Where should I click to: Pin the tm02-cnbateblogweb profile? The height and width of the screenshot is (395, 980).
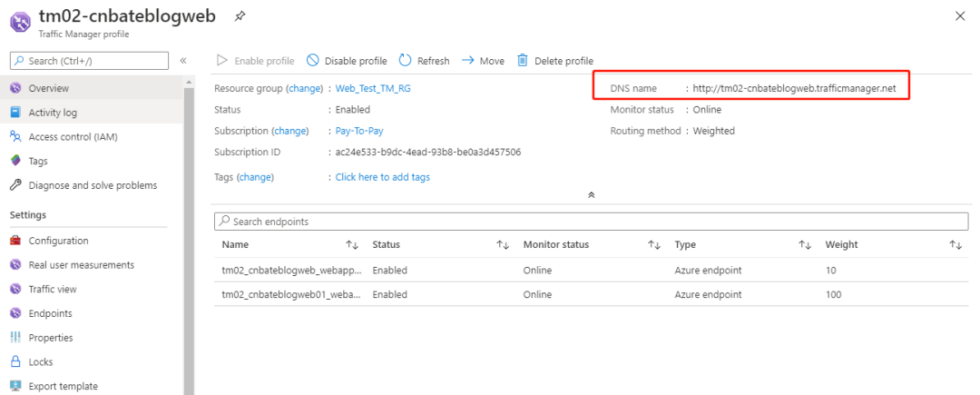pos(240,17)
